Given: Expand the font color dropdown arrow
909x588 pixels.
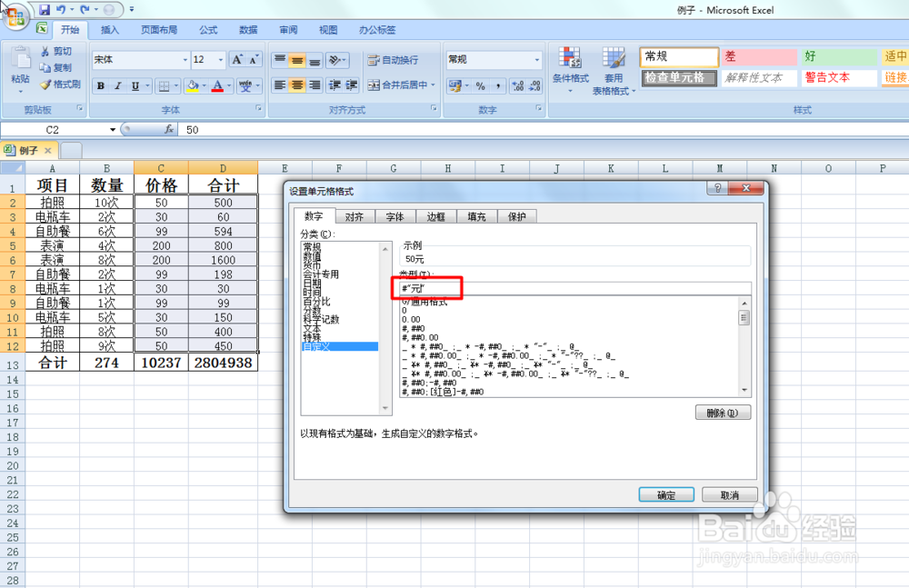Looking at the screenshot, I should click(229, 85).
